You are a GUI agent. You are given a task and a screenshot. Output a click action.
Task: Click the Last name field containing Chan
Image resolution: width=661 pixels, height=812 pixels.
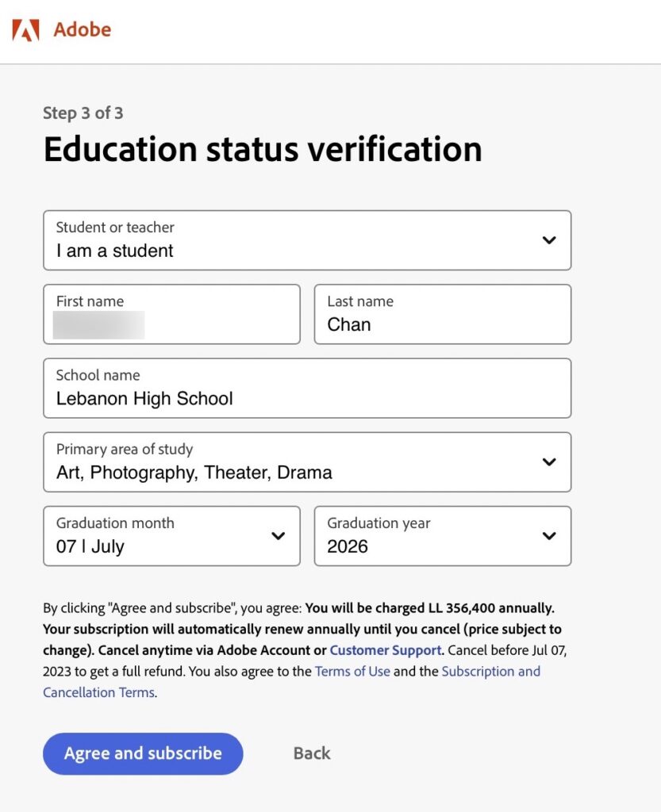pos(443,314)
